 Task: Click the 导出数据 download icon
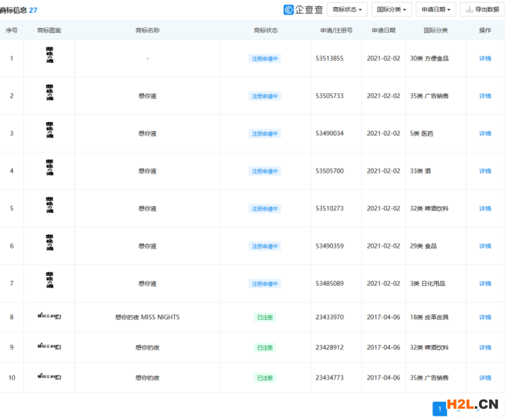471,9
